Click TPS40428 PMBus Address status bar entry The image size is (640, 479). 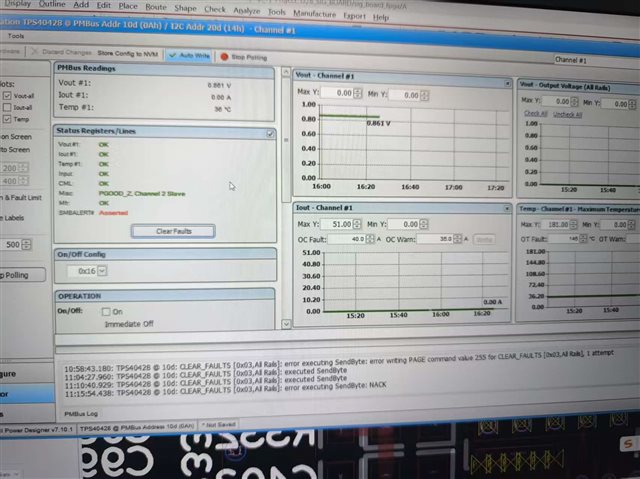137,427
